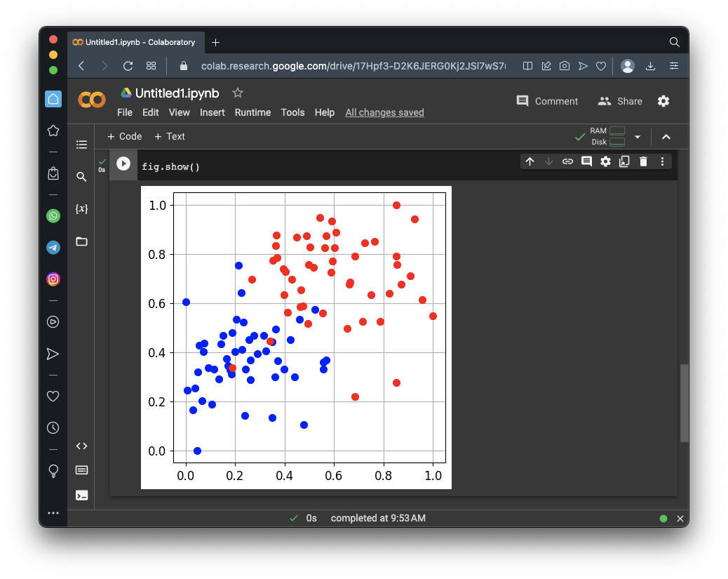Image resolution: width=728 pixels, height=579 pixels.
Task: Rename notebook title Untitled1.ipynb
Action: pyautogui.click(x=177, y=93)
